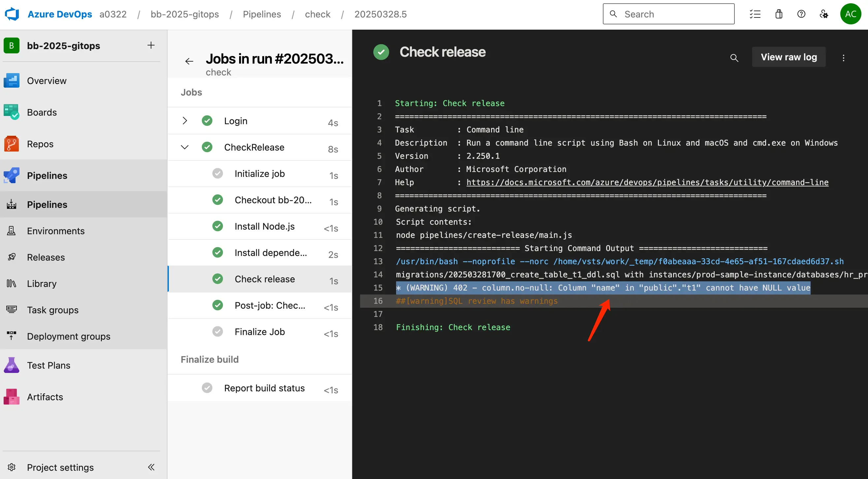Click the Azure DevOps logo icon
The height and width of the screenshot is (479, 868).
[12, 14]
